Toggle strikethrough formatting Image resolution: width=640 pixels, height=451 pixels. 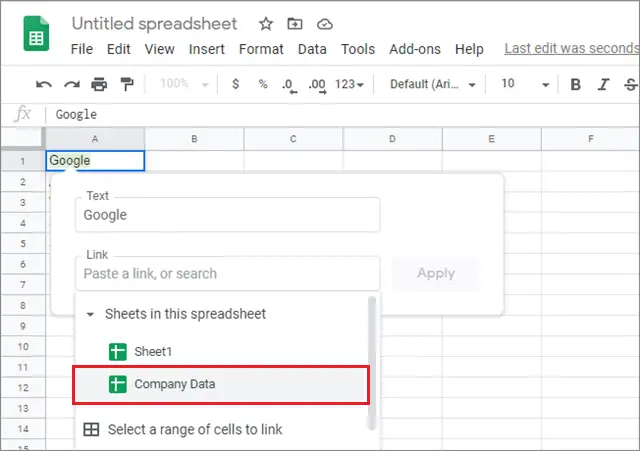[631, 84]
